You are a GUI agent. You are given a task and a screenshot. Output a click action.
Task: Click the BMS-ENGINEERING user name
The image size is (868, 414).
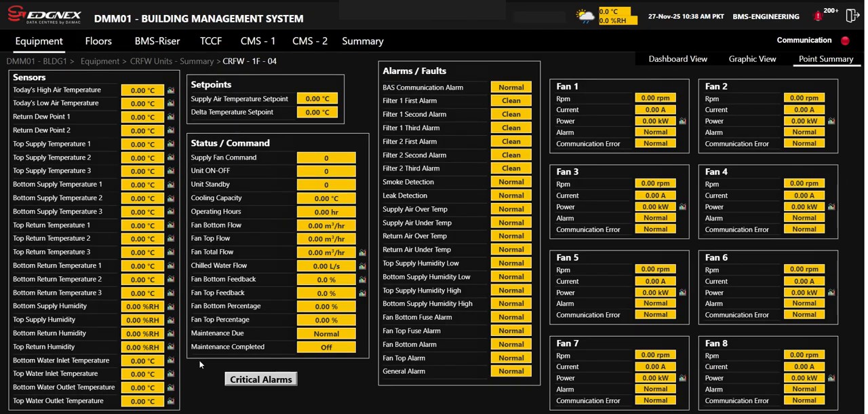[766, 16]
